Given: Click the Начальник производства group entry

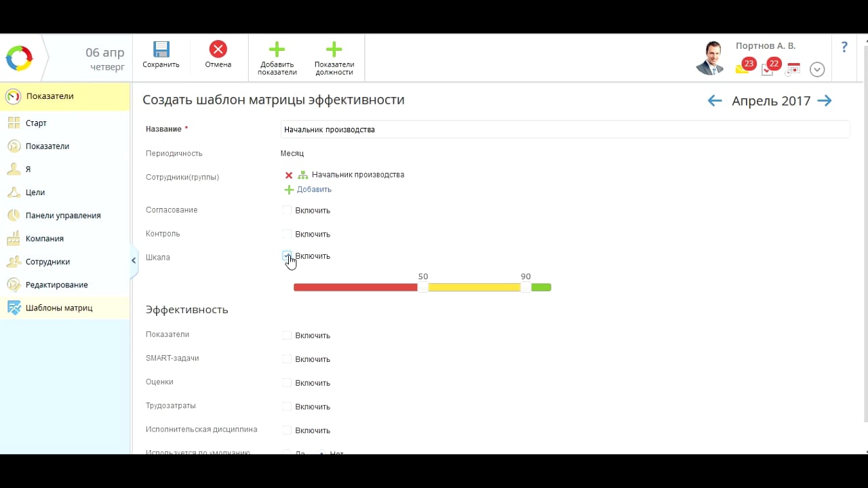Looking at the screenshot, I should pos(358,175).
